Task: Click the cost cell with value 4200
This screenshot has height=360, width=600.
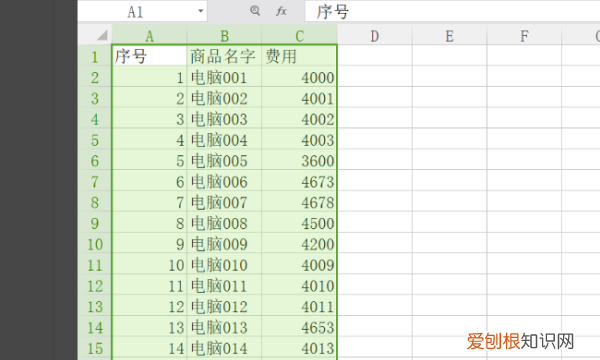Action: pyautogui.click(x=299, y=244)
